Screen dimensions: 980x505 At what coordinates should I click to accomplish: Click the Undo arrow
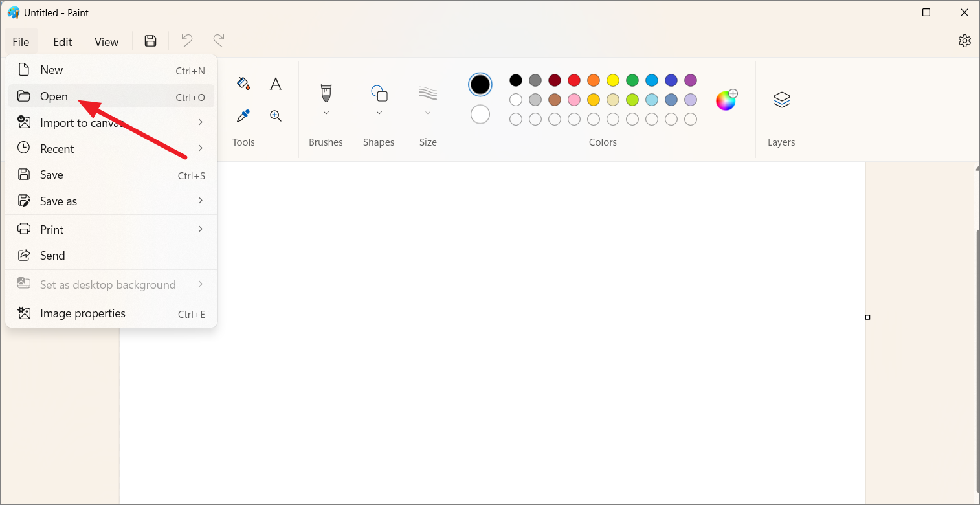click(x=187, y=41)
